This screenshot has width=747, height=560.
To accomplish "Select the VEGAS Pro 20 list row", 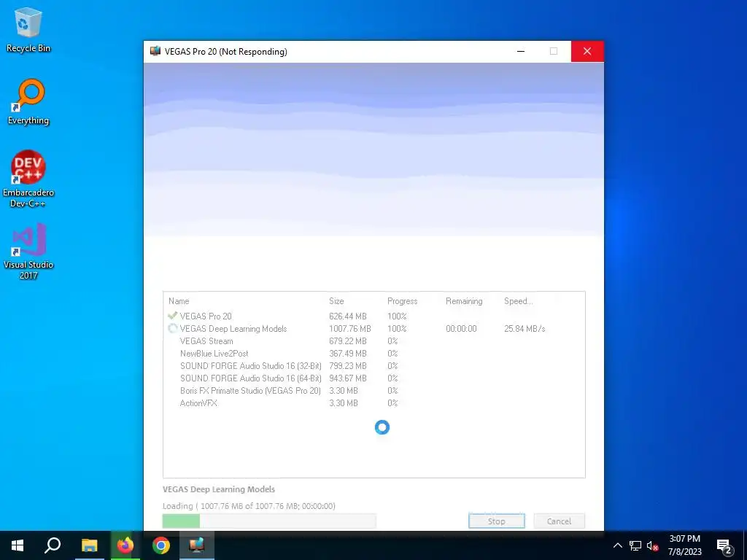I will tap(374, 316).
